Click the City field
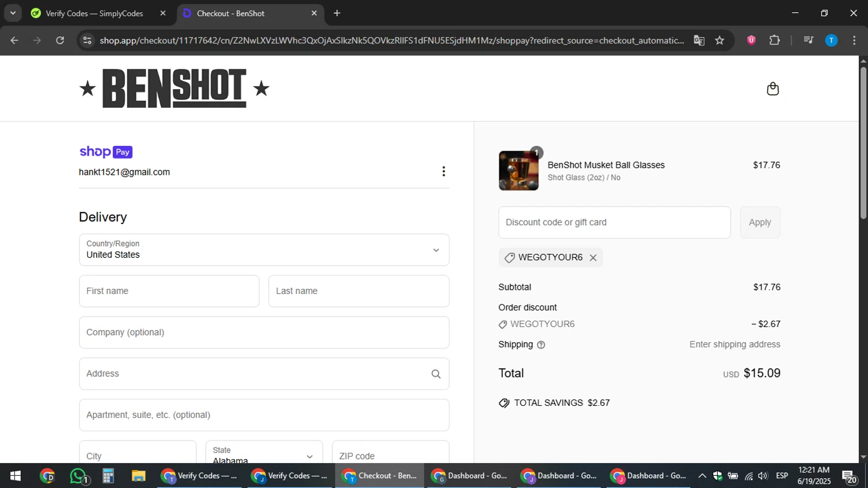The image size is (868, 488). (138, 453)
